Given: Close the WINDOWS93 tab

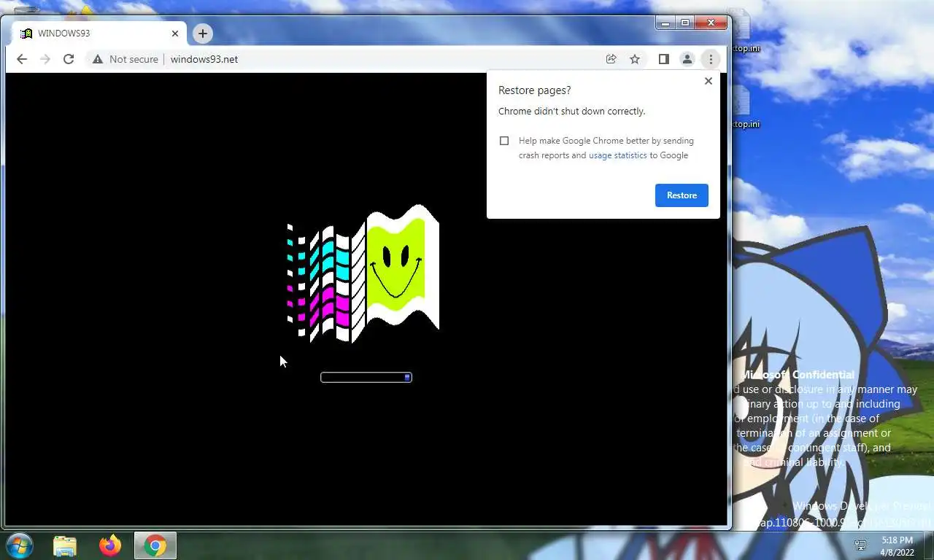Looking at the screenshot, I should [175, 34].
